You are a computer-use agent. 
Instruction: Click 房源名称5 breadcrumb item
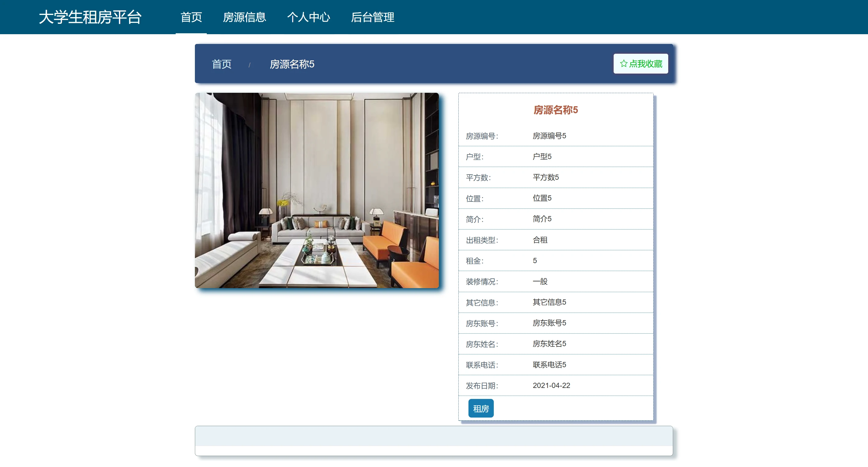click(292, 64)
